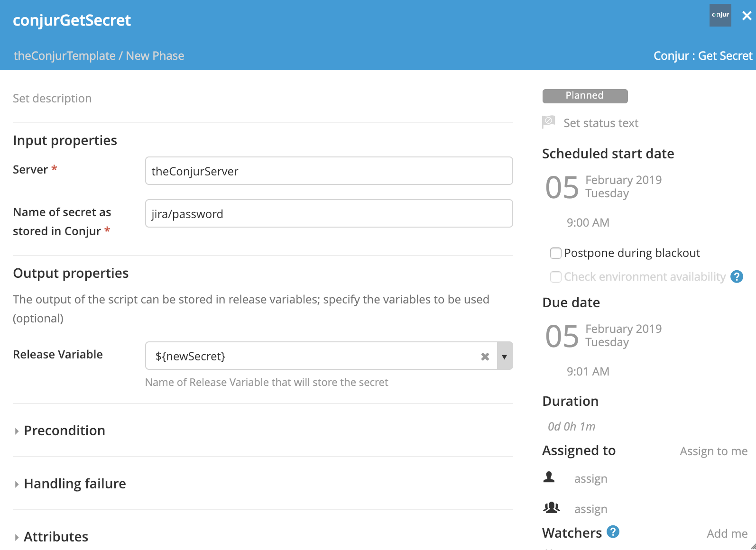Viewport: 756px width, 550px height.
Task: Toggle Check environment availability checkbox
Action: 555,277
